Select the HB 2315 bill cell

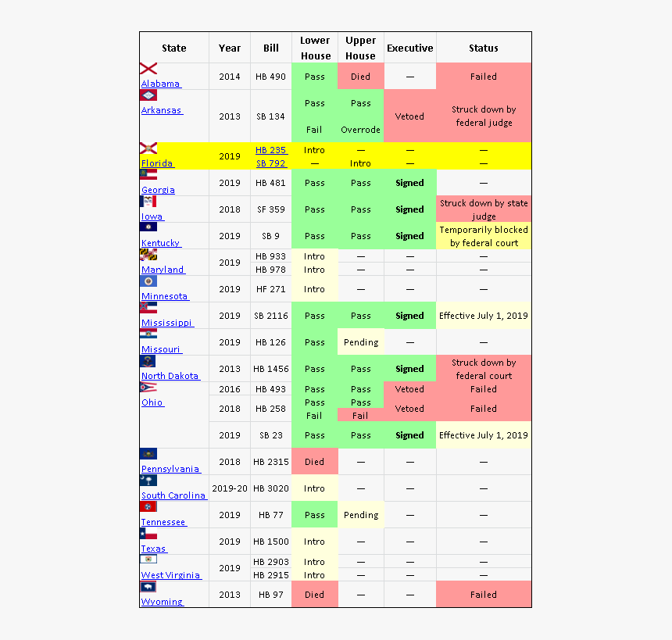pos(271,462)
